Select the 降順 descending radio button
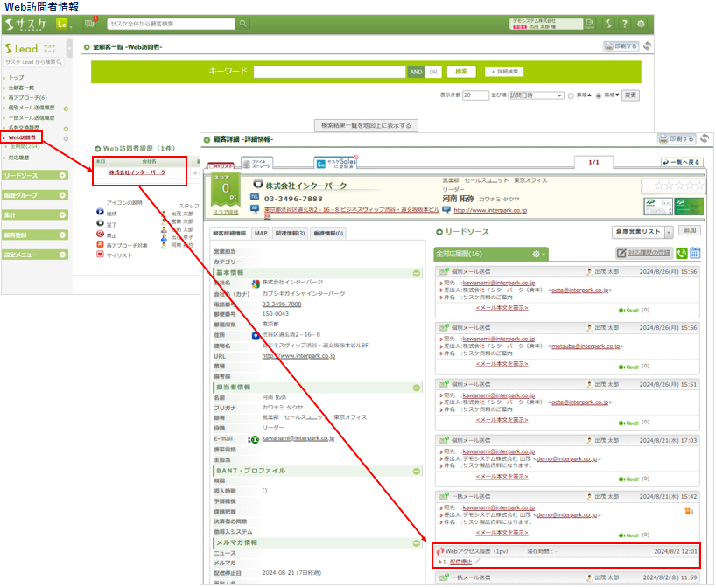The width and height of the screenshot is (716, 588). click(x=599, y=96)
